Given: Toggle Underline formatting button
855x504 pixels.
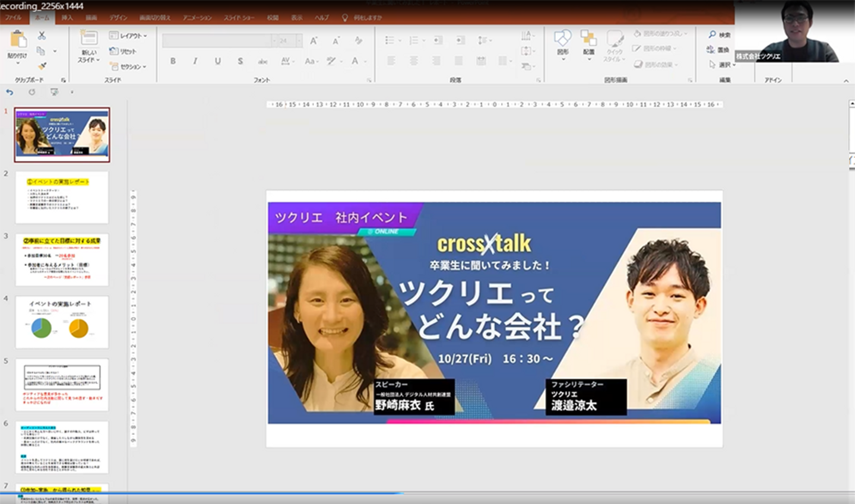Looking at the screenshot, I should click(217, 61).
